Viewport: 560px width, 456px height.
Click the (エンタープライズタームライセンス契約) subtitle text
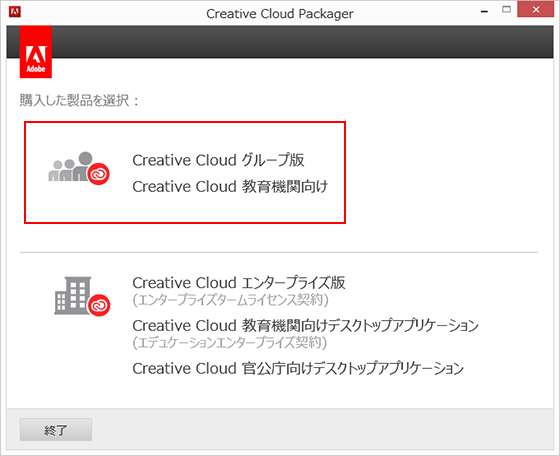(230, 300)
